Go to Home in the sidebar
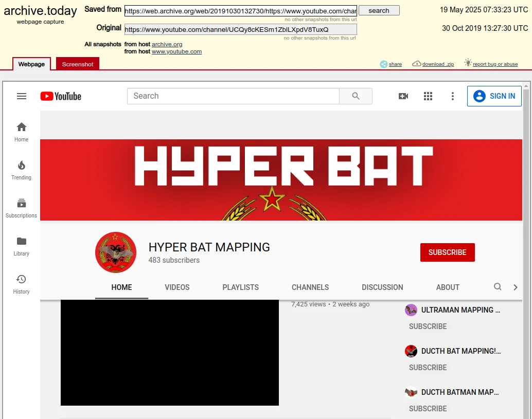Screen dimensions: 532x419 pyautogui.click(x=22, y=132)
